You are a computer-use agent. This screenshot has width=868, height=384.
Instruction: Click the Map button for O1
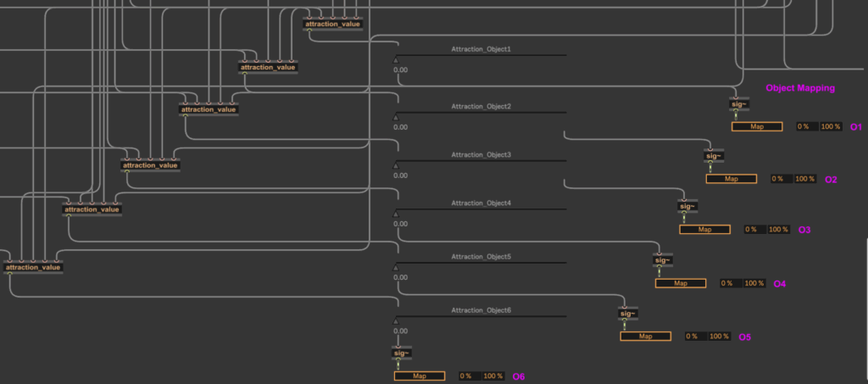(757, 126)
